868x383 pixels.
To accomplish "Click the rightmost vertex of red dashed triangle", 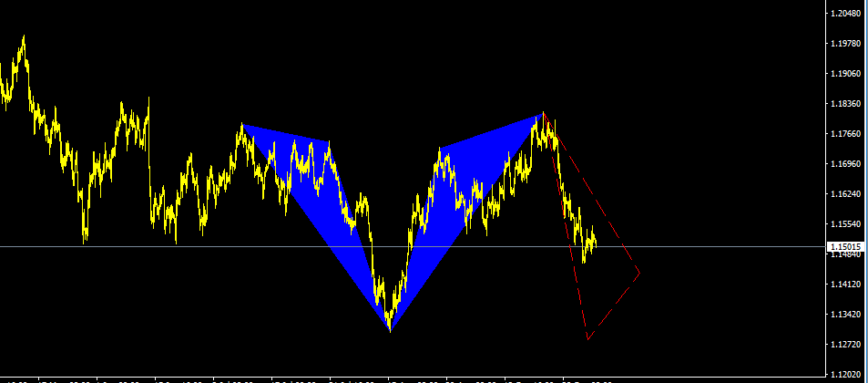I will [x=639, y=272].
